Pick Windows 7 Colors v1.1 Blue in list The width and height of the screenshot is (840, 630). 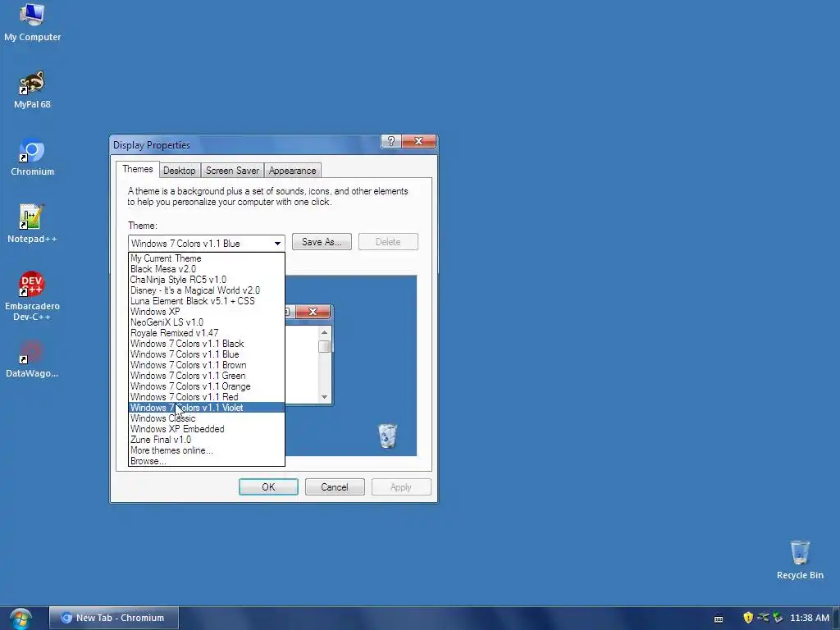(x=206, y=354)
